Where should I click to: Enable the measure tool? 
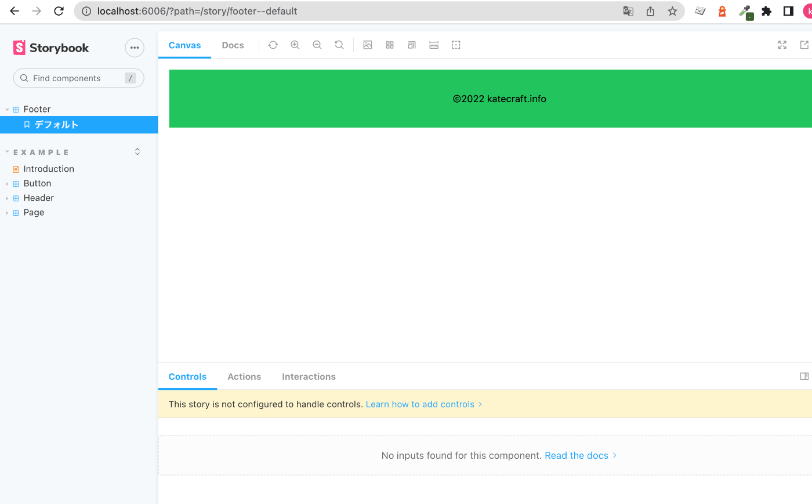434,45
